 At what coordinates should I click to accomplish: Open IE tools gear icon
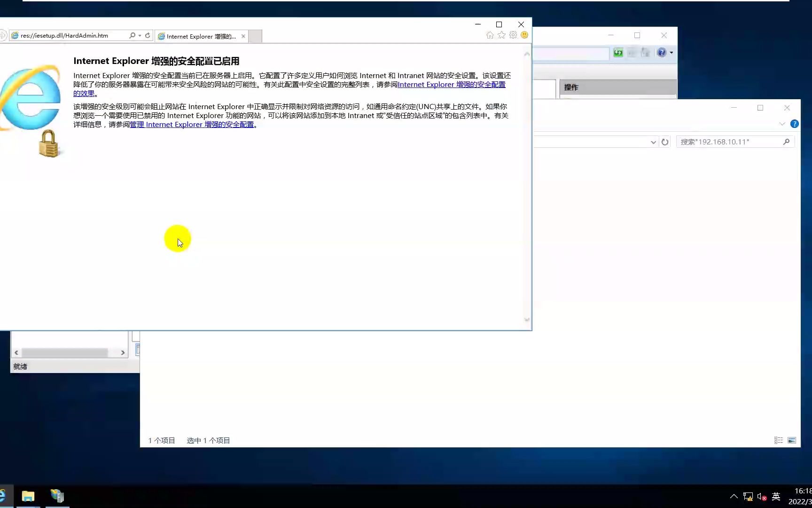coord(513,35)
